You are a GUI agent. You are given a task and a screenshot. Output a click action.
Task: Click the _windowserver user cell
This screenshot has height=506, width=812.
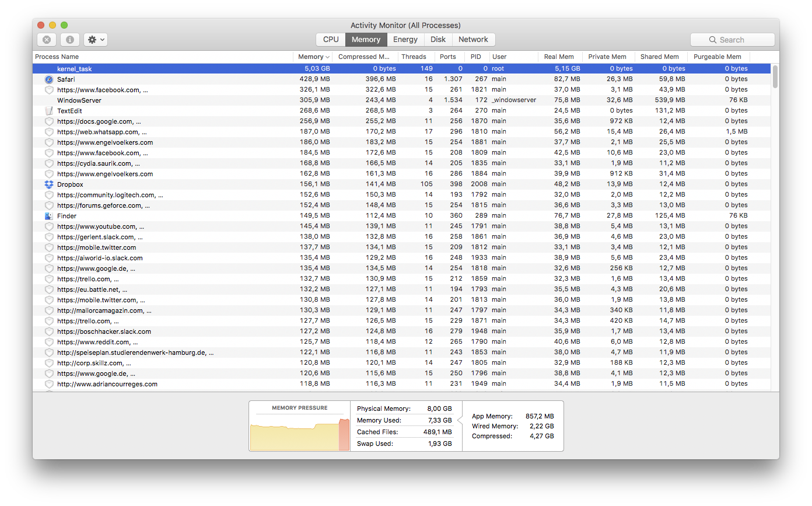tap(514, 100)
